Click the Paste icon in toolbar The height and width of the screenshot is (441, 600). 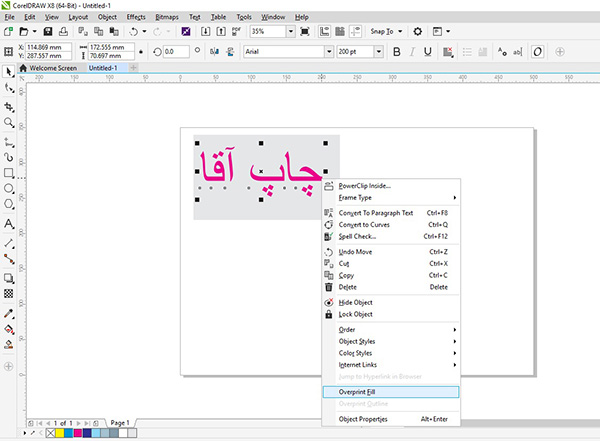[114, 31]
